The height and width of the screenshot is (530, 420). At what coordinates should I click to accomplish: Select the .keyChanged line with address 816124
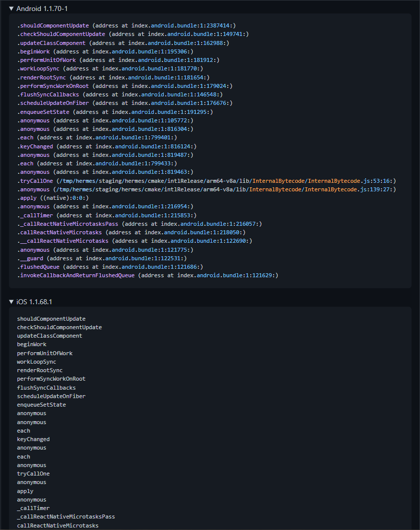point(107,146)
